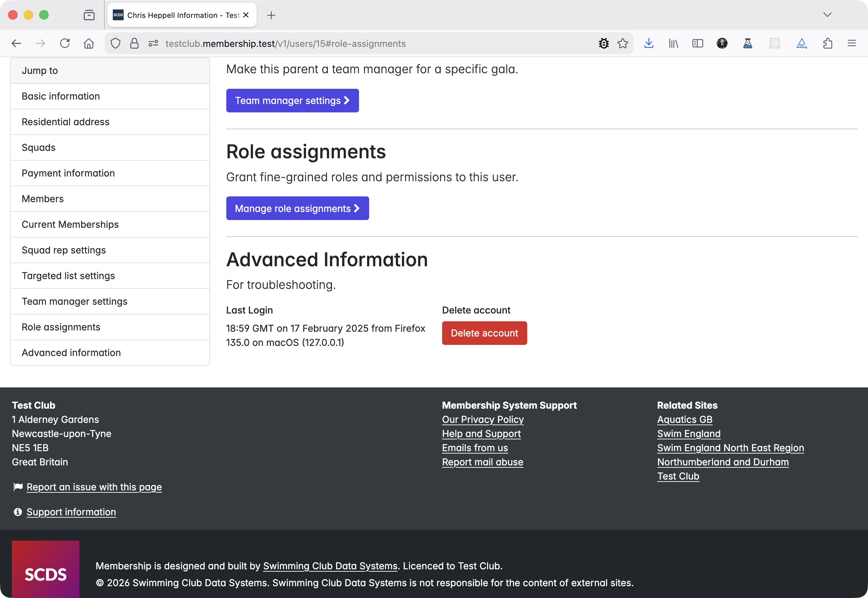Open the Firefox Downloads panel
This screenshot has height=598, width=868.
(x=649, y=43)
